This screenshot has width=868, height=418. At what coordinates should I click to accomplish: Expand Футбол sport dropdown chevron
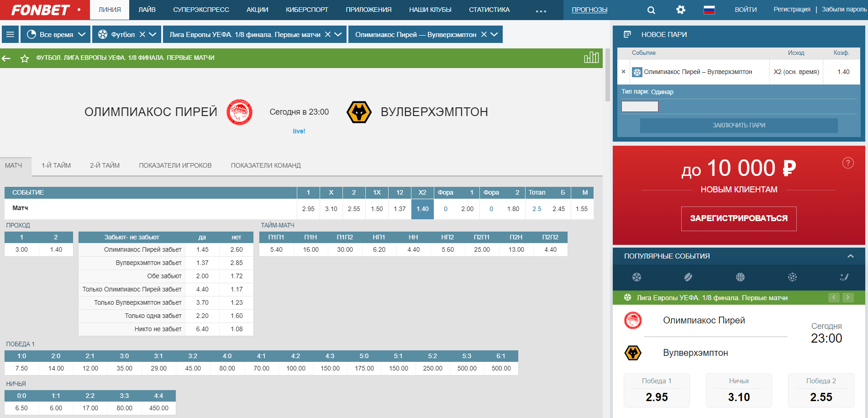[x=153, y=34]
